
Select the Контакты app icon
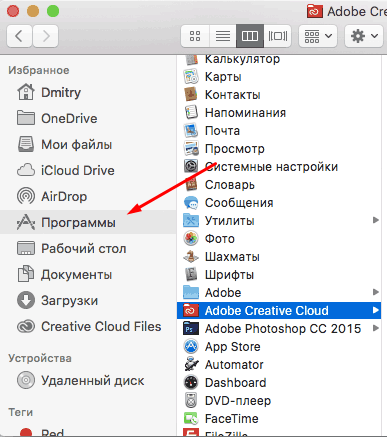191,95
